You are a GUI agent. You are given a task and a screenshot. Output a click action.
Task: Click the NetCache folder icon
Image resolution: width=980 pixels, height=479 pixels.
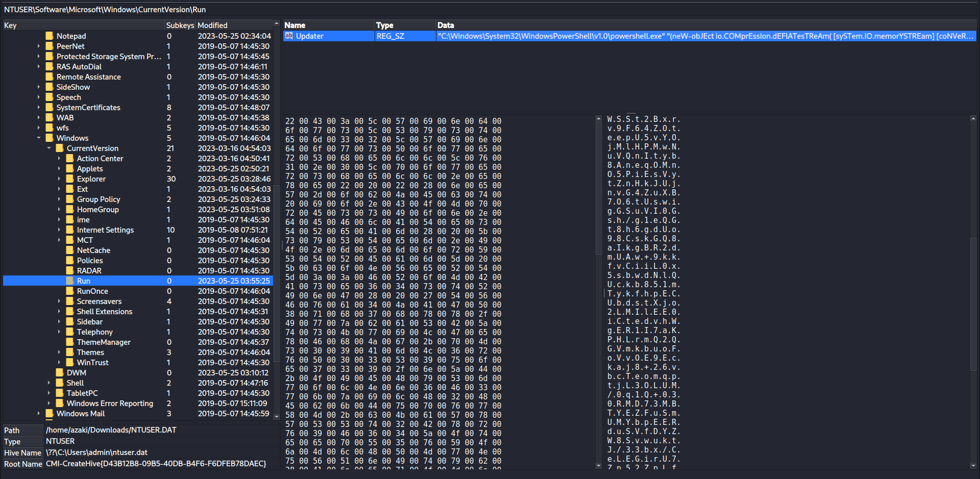[x=70, y=250]
